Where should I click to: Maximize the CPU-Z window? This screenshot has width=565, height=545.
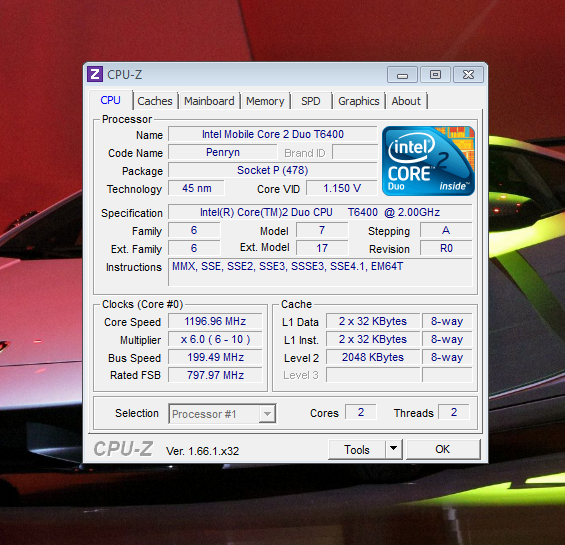[435, 75]
